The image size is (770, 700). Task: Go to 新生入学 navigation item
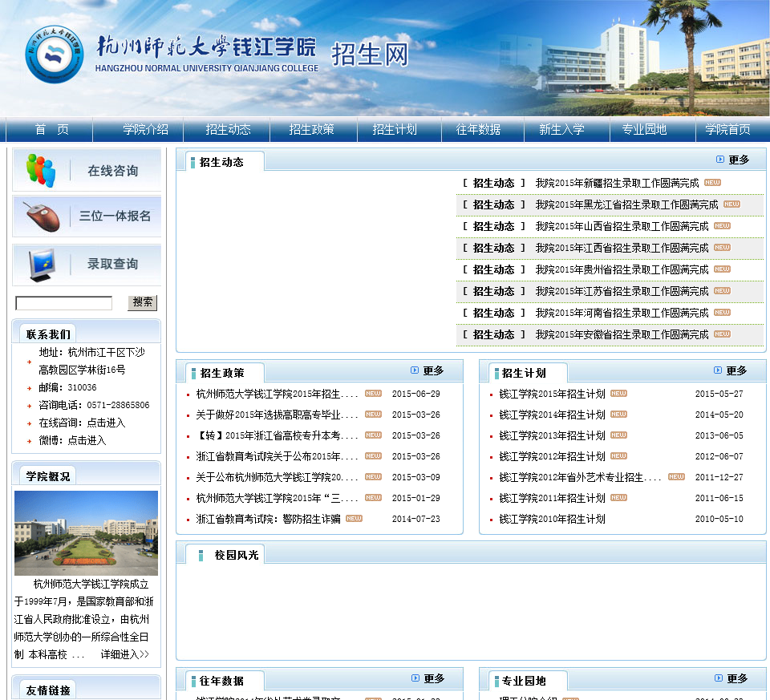pos(561,130)
